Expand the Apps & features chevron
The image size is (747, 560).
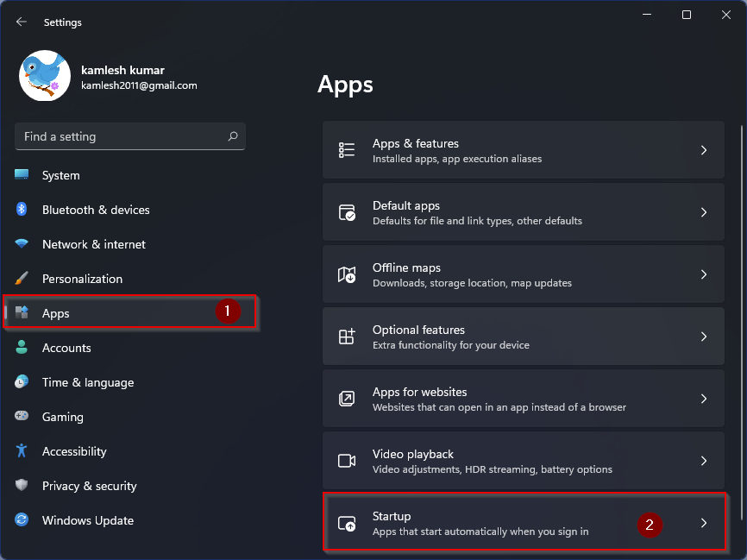(704, 150)
